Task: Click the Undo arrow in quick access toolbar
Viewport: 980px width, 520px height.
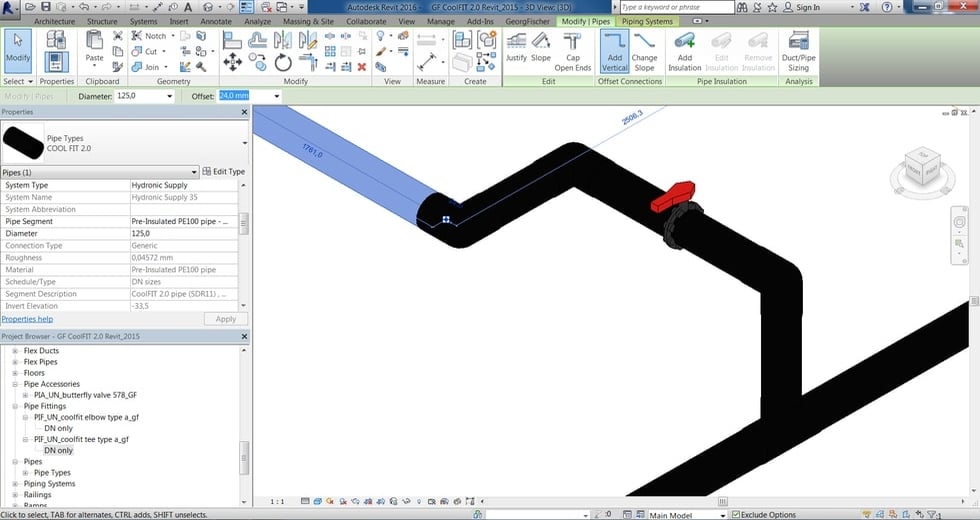Action: tap(83, 7)
